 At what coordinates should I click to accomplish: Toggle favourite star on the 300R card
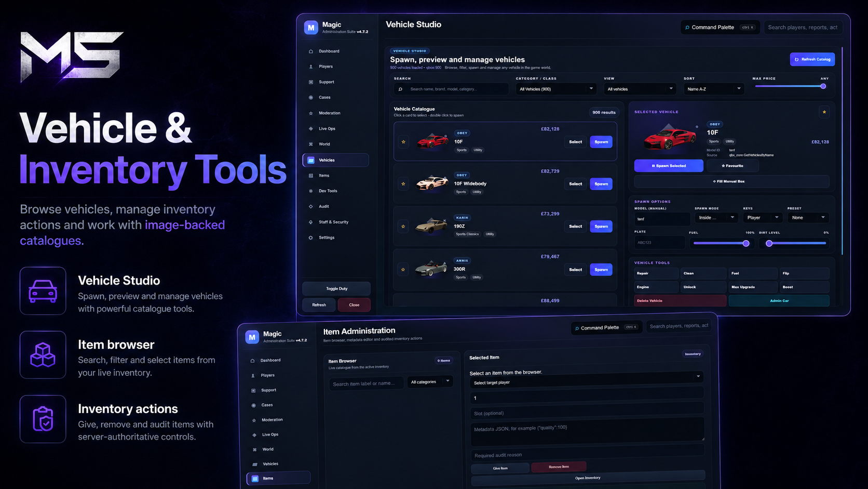pyautogui.click(x=403, y=269)
